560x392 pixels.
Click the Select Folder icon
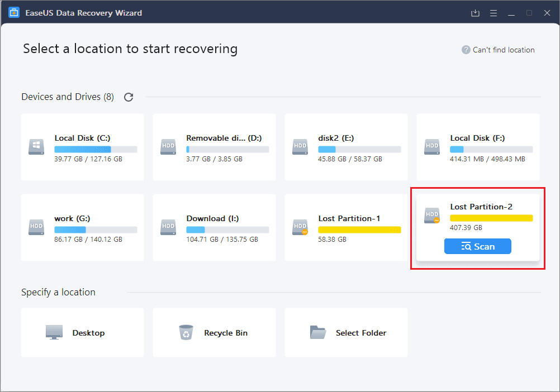[x=317, y=333]
